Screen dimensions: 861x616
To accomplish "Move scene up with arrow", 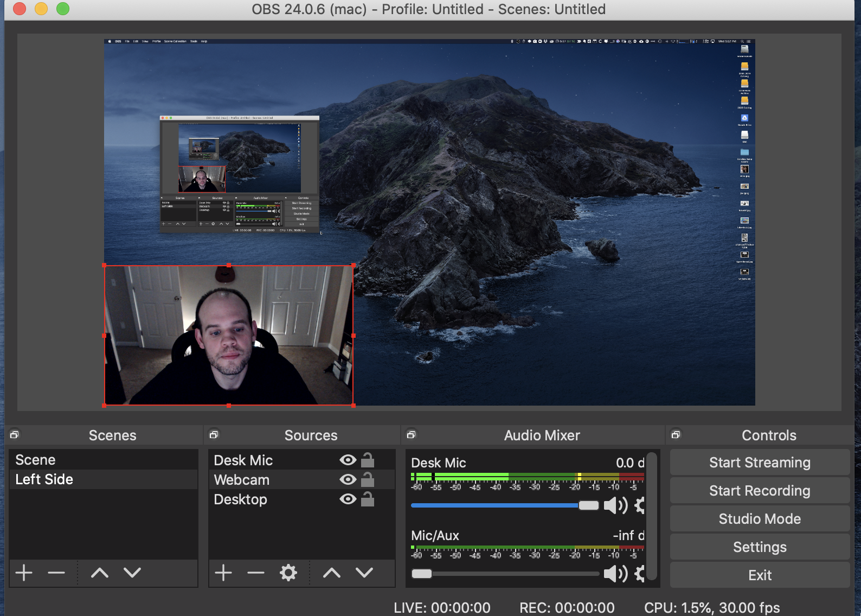I will point(100,573).
